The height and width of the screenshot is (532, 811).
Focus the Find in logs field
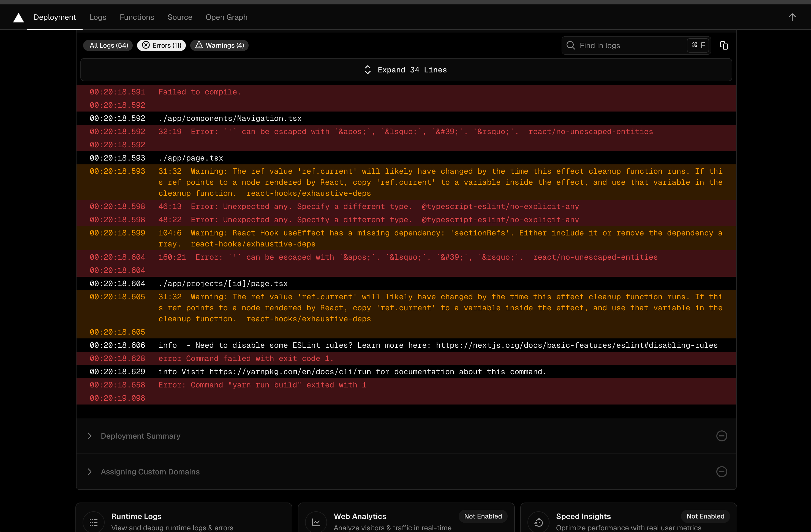630,45
